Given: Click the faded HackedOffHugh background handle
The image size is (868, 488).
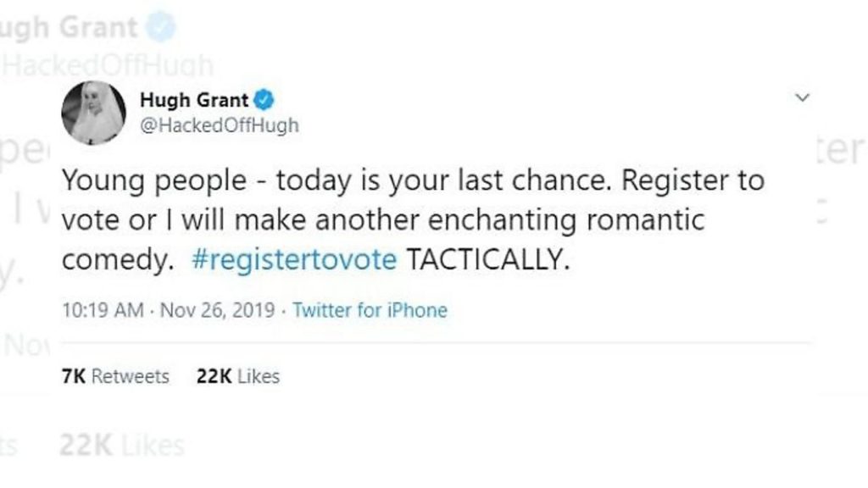Looking at the screenshot, I should [108, 64].
